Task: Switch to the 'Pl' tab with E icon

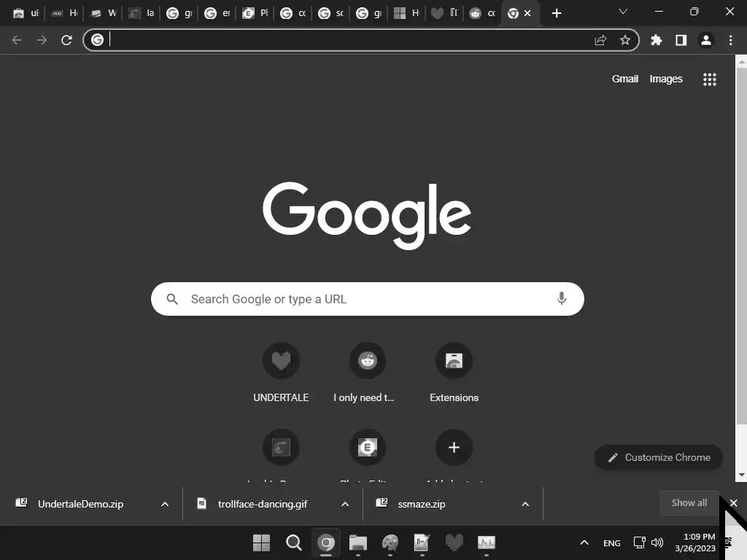Action: pyautogui.click(x=255, y=13)
